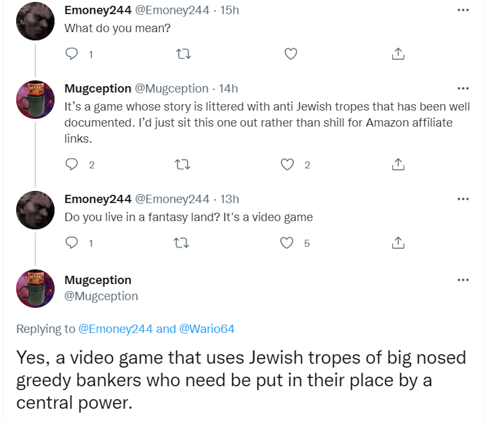Screen dimensions: 504x421
Task: Reply to the "fantasy land" tweet
Action: click(x=71, y=243)
